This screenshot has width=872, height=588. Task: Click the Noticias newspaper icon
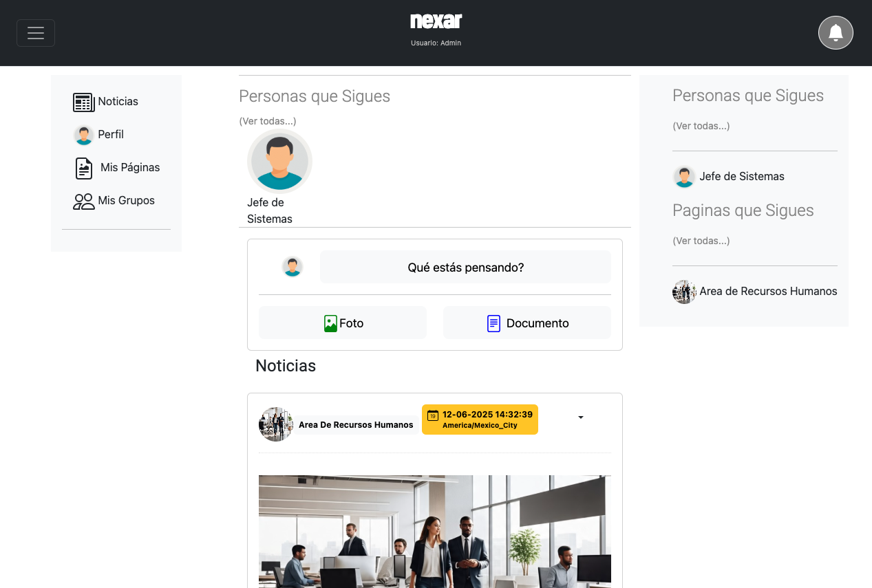(84, 102)
